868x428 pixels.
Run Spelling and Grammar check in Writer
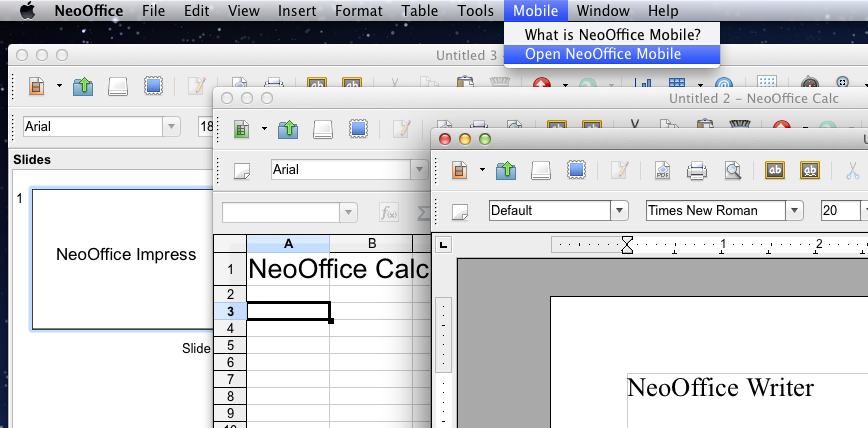pyautogui.click(x=774, y=170)
